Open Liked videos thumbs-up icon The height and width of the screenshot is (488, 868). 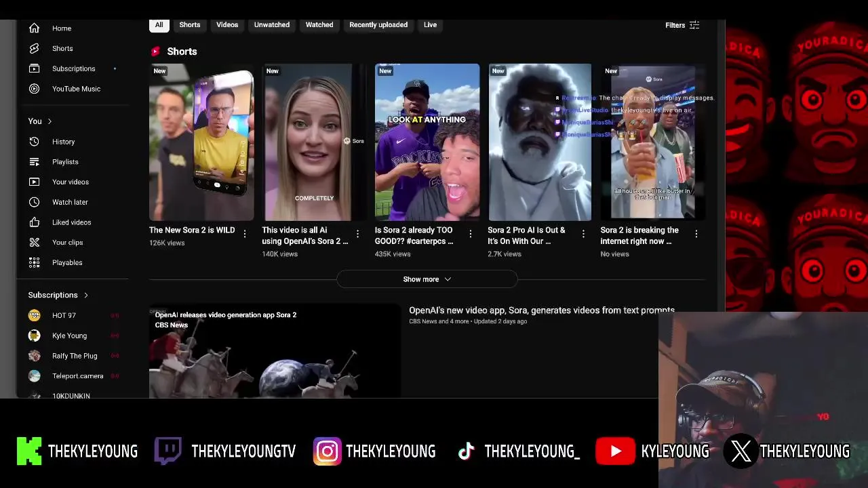(x=34, y=222)
